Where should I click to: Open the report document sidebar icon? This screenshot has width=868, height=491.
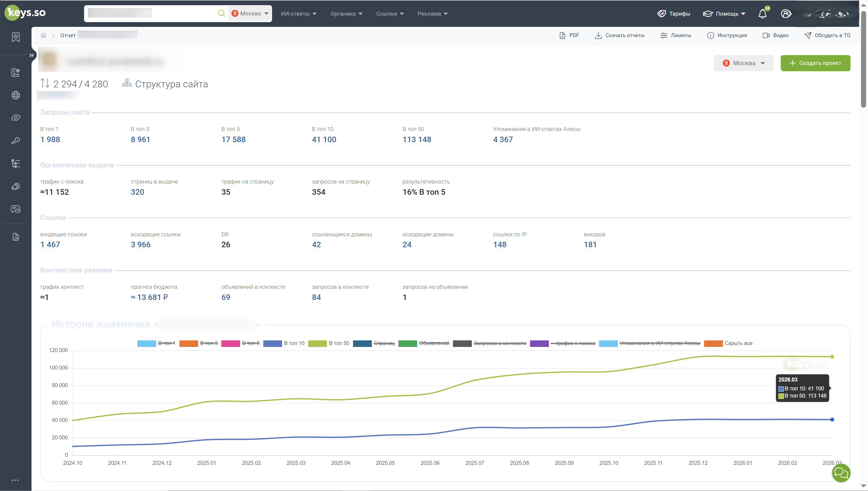[15, 237]
